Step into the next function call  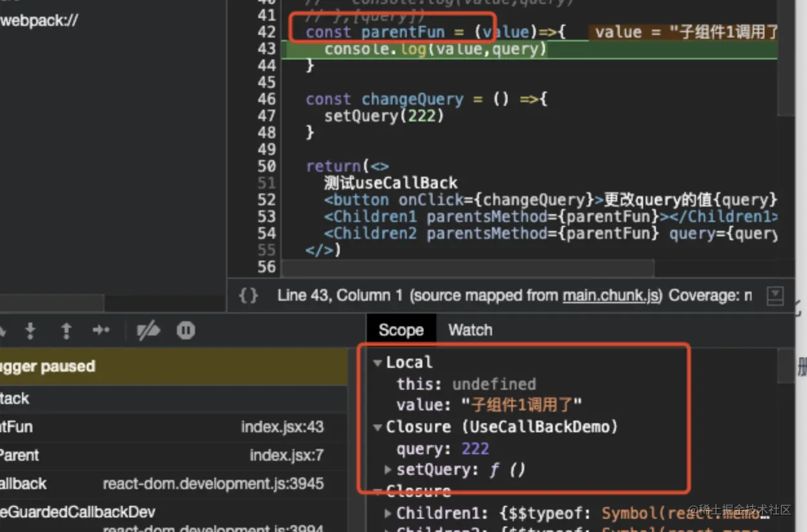(30, 331)
